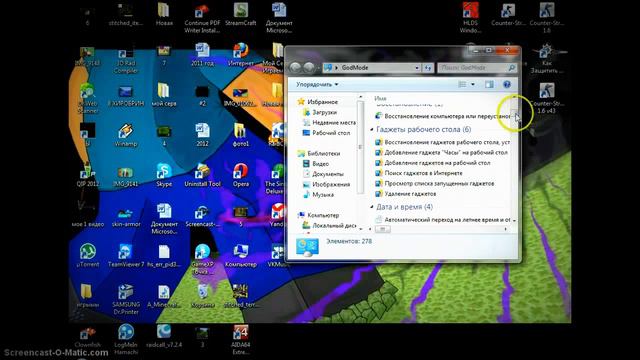Select the AIDA64 Extreme desktop shortcut
640x360 pixels.
point(241,340)
